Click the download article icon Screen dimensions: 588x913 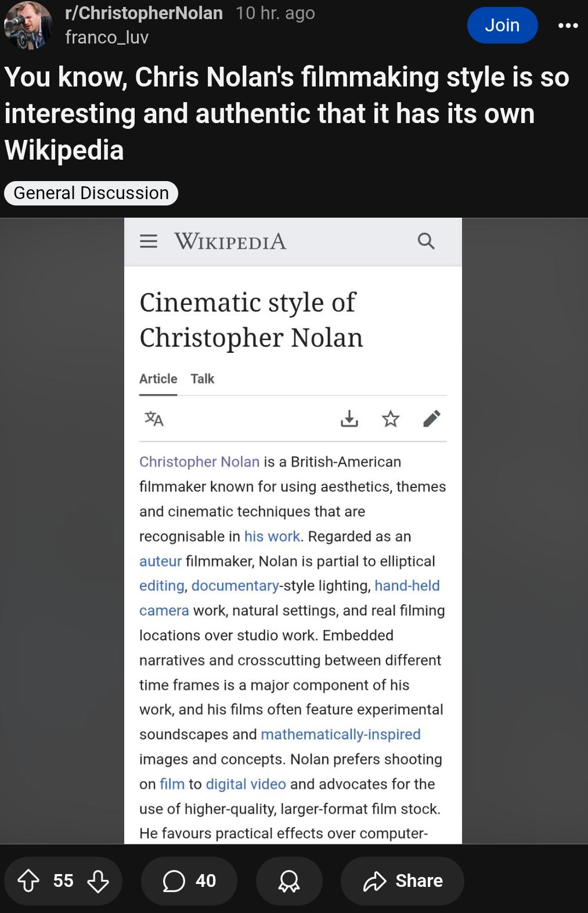pyautogui.click(x=349, y=418)
